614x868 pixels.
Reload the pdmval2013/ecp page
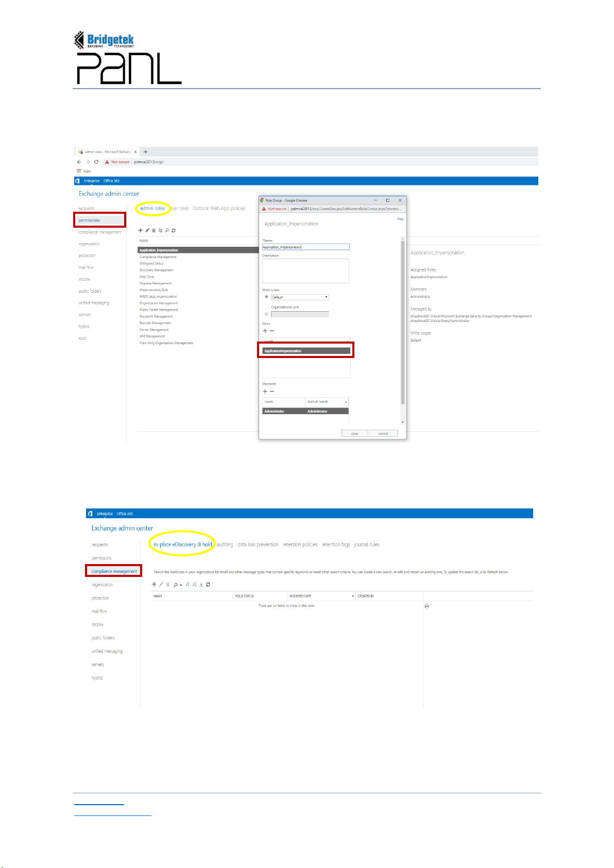(x=96, y=162)
